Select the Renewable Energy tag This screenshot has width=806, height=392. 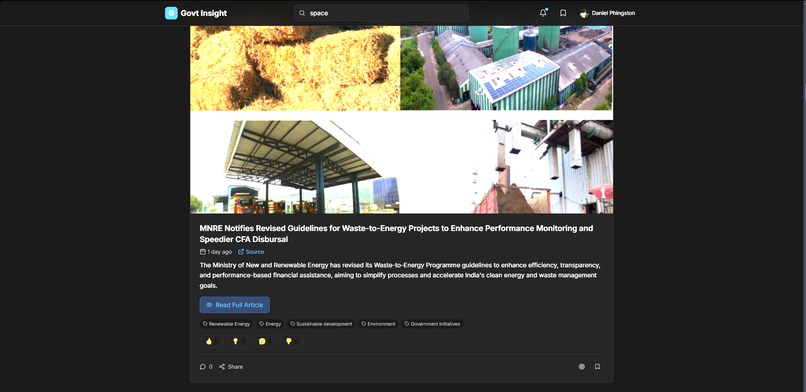[x=227, y=324]
